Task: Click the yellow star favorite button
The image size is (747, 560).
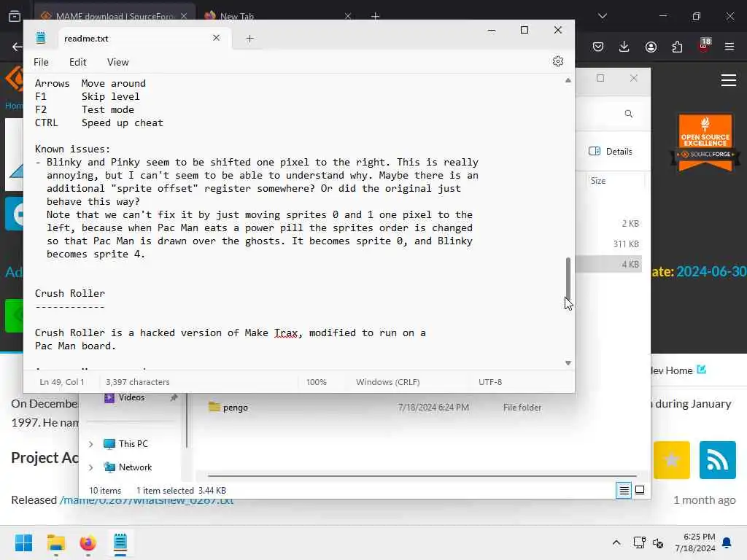Action: click(672, 460)
